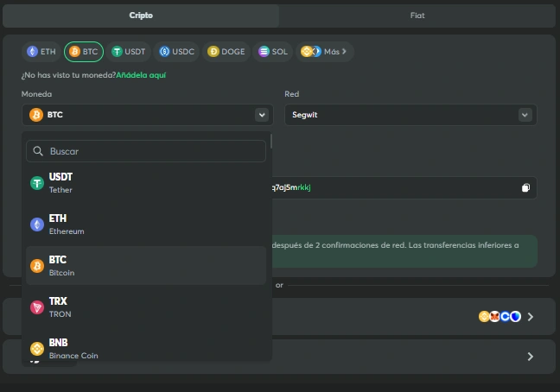
Task: Choose USDT Tether from the list
Action: [146, 183]
